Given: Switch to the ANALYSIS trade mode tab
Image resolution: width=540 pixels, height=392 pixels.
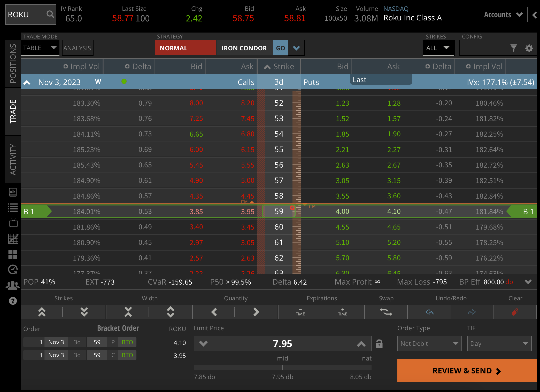Looking at the screenshot, I should pos(77,48).
